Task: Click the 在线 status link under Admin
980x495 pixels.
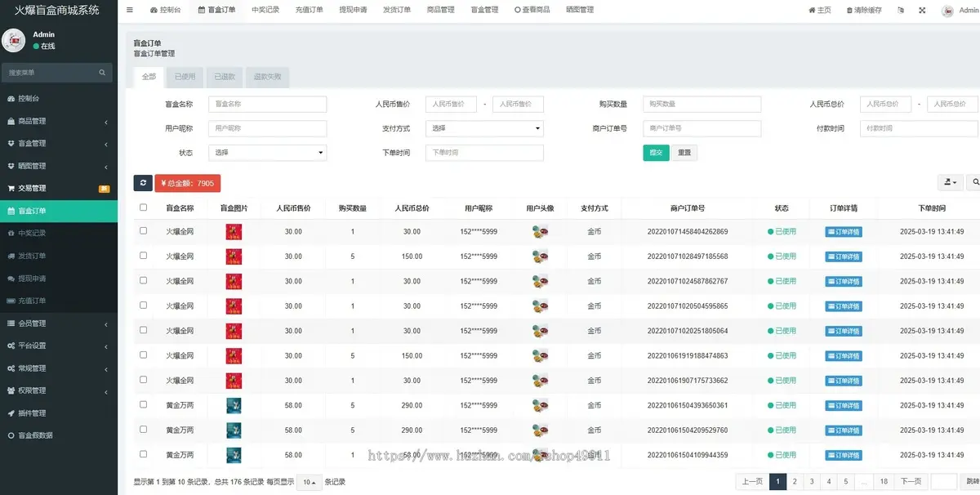Action: 44,47
